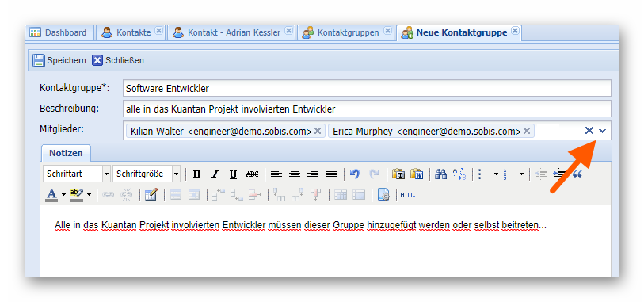This screenshot has height=302, width=644.
Task: Paste as plain text icon
Action: (x=398, y=174)
